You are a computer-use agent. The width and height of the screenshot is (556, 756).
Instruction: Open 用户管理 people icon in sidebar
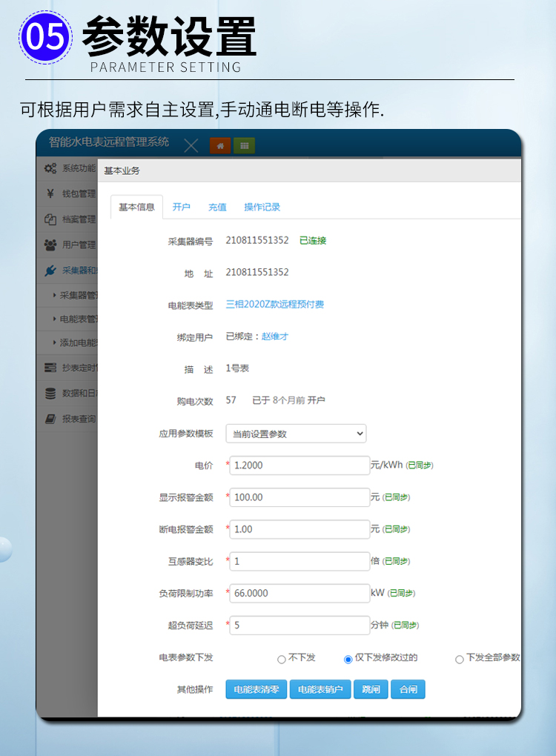[50, 245]
